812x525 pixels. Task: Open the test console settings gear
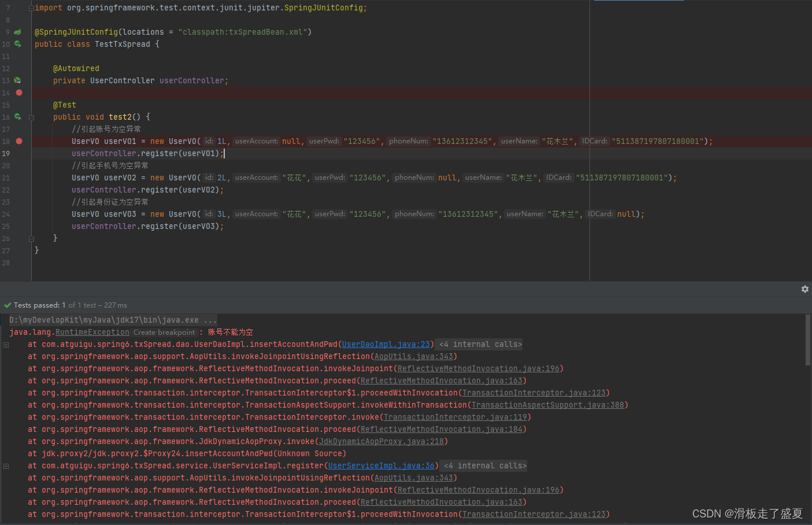(x=804, y=289)
